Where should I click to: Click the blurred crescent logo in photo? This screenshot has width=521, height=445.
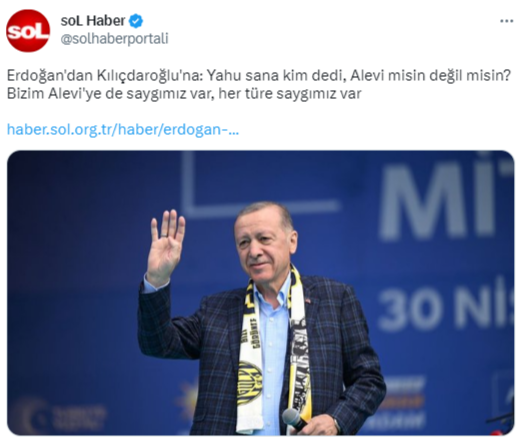30,414
